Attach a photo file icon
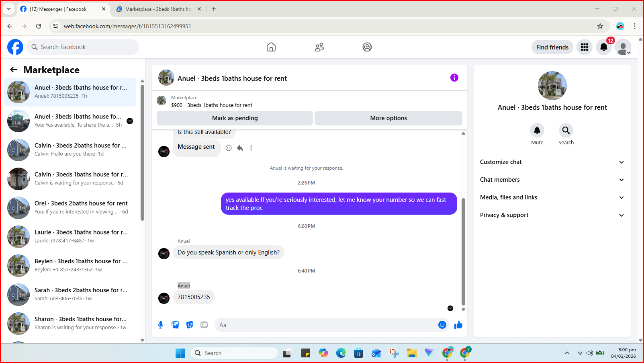This screenshot has width=644, height=363. pos(175,325)
